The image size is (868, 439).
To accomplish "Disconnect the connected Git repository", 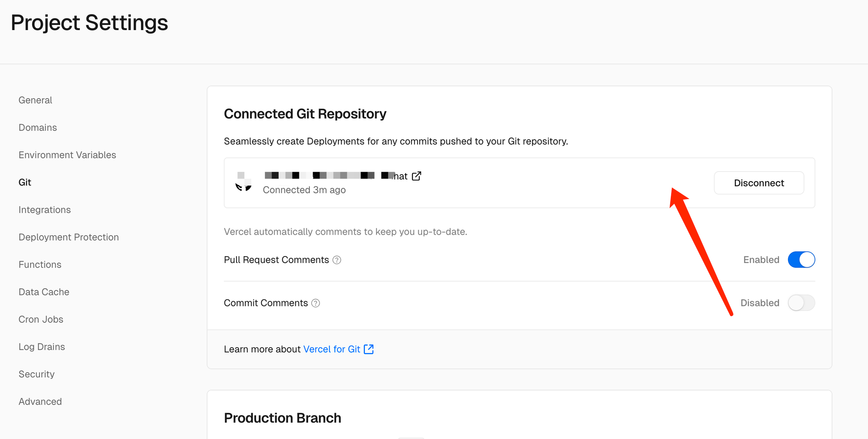I will click(759, 183).
